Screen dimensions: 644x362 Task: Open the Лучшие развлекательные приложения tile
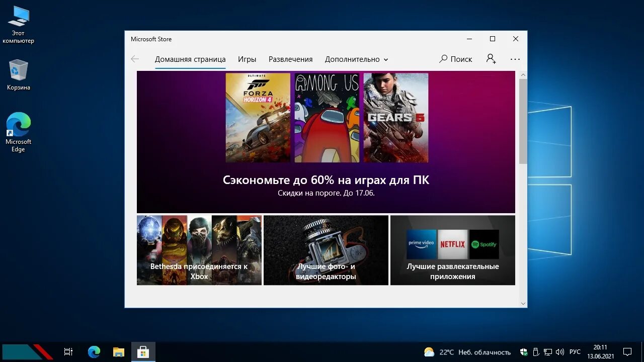coord(453,250)
